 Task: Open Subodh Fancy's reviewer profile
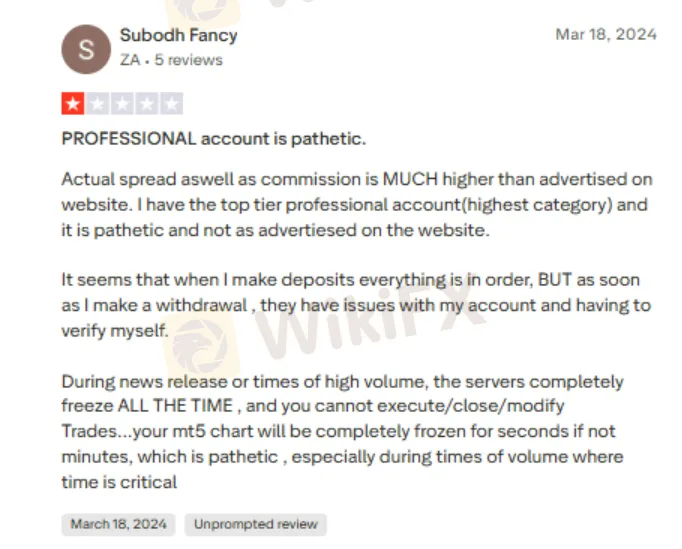point(178,35)
